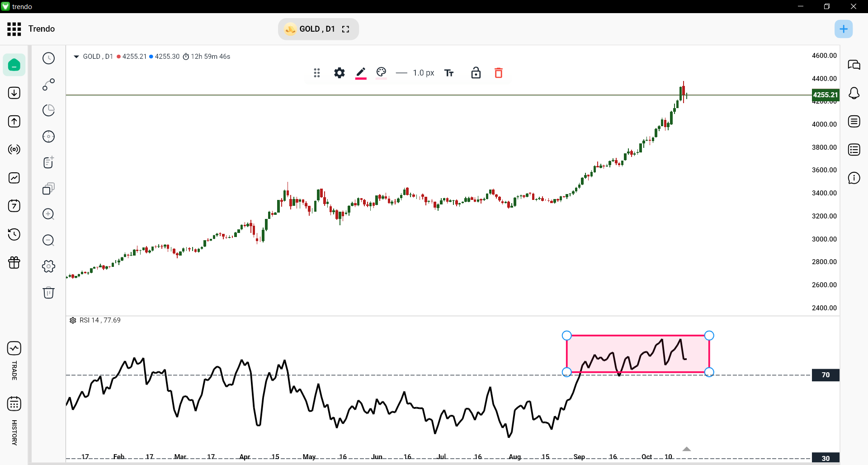Open the notifications bell panel
The image size is (868, 465).
coord(854,93)
